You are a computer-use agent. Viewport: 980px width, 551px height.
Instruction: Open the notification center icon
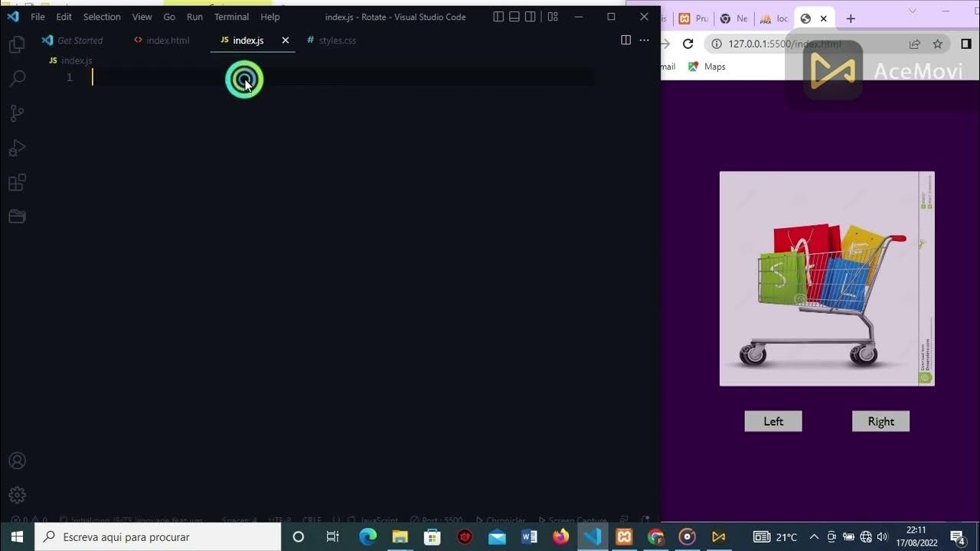click(957, 536)
